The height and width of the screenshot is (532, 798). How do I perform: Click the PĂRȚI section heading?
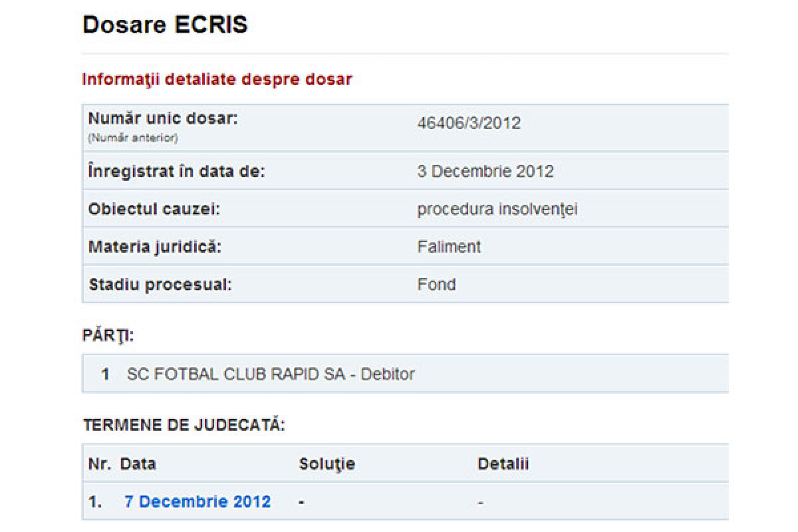(108, 336)
